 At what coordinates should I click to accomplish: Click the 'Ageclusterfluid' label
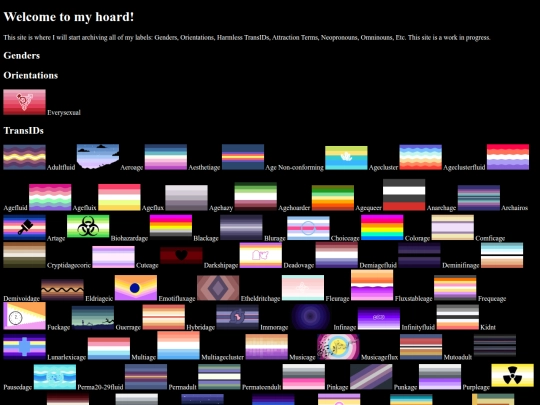tap(464, 168)
